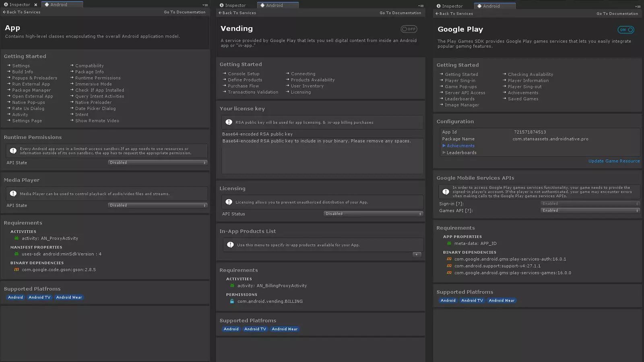Open the Show Remote Video link
644x362 pixels.
[97, 121]
